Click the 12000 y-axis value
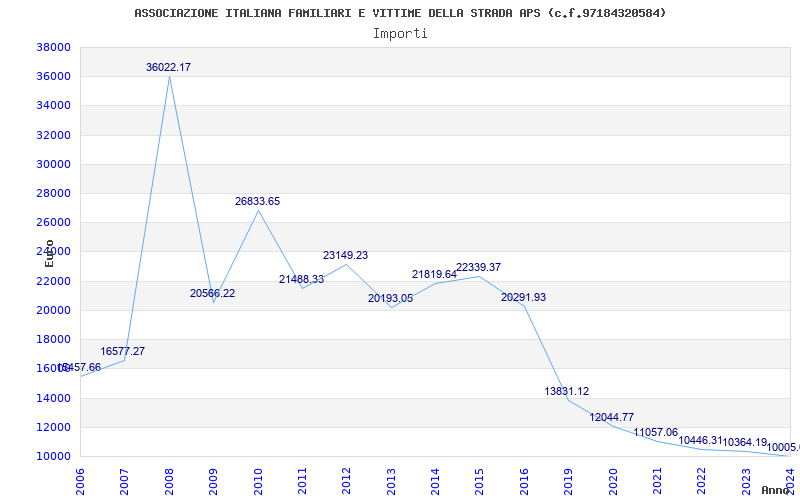Screen dimensions: 800x500 point(53,427)
